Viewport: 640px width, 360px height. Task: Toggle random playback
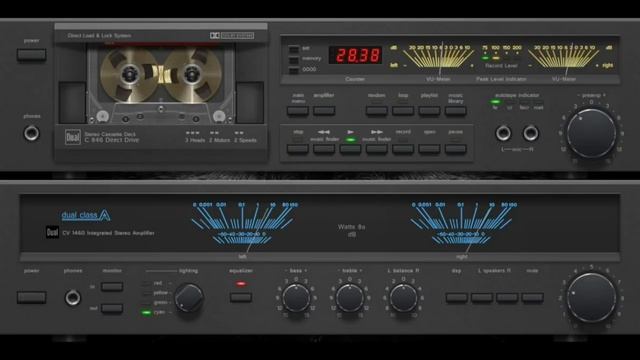click(376, 111)
